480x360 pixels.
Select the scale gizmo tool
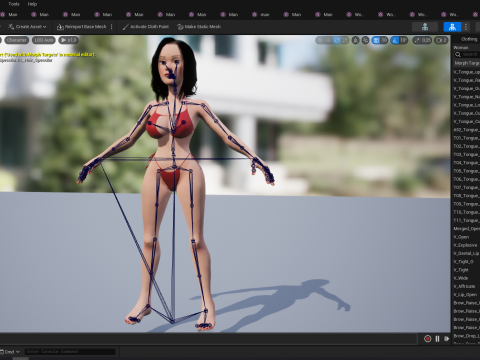345,40
